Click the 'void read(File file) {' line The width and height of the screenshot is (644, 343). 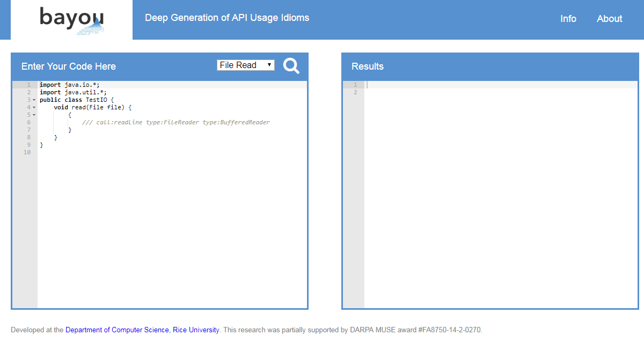[93, 107]
